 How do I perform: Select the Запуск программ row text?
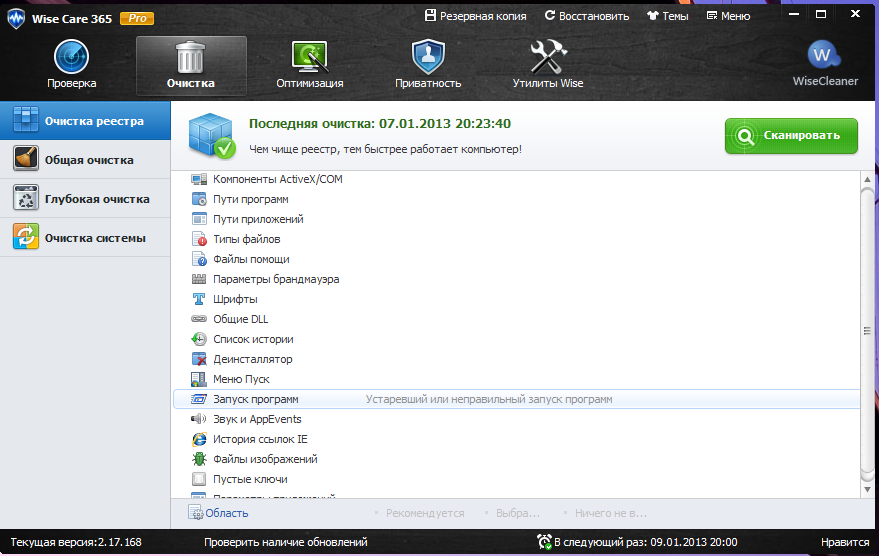(x=256, y=399)
